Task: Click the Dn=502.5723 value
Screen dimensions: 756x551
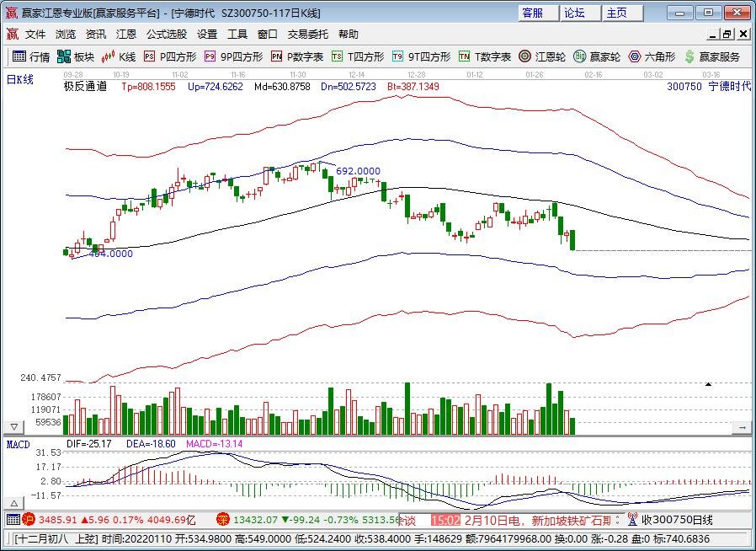Action: pyautogui.click(x=348, y=87)
